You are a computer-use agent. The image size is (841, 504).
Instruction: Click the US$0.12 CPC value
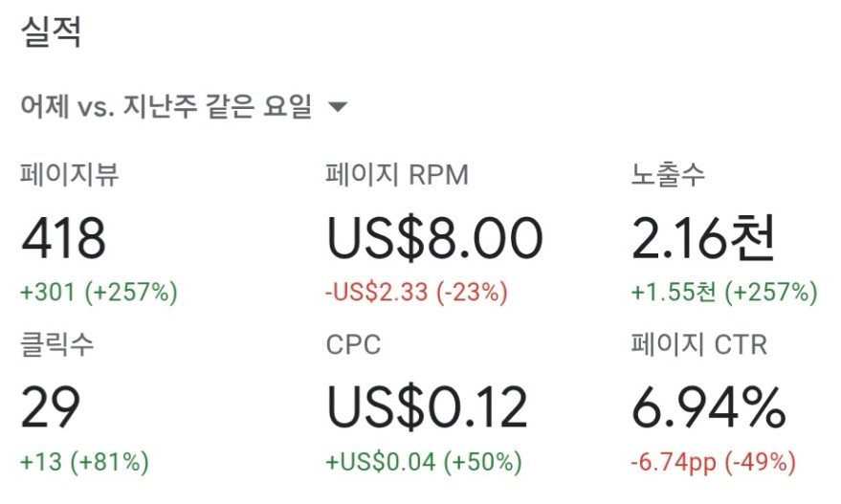[x=428, y=407]
